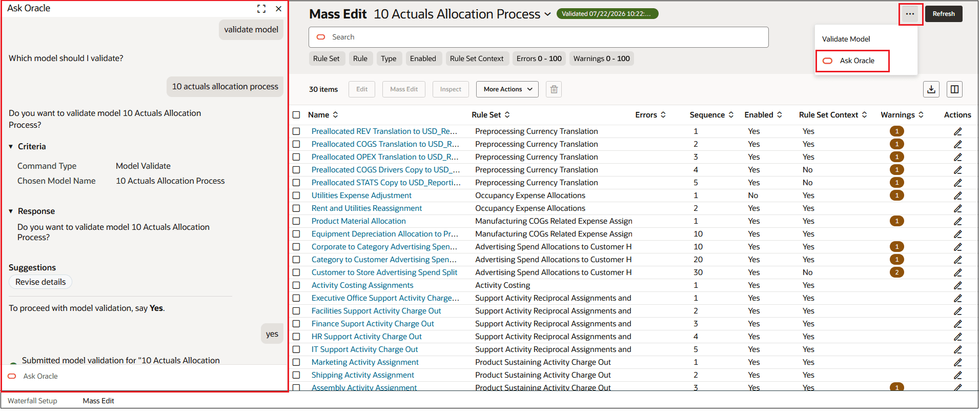Open the Rule filter chip
The width and height of the screenshot is (980, 411).
(360, 58)
